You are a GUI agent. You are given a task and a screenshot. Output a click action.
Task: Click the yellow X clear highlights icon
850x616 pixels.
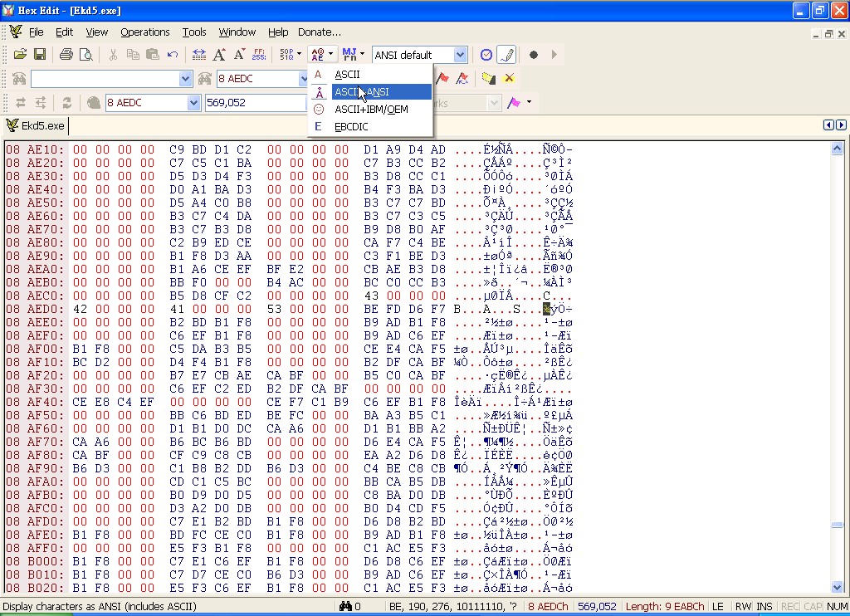(x=509, y=79)
